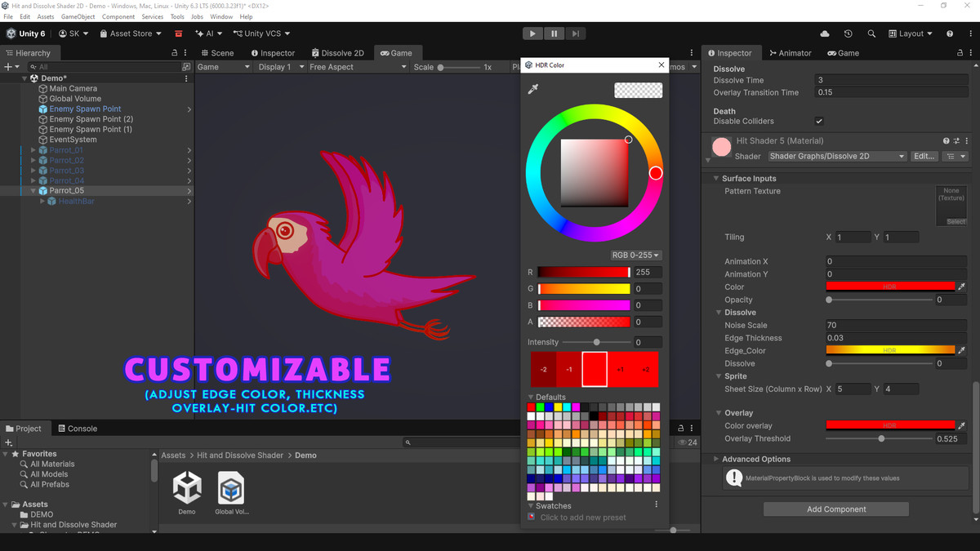Close the HDR Color window

tap(661, 65)
